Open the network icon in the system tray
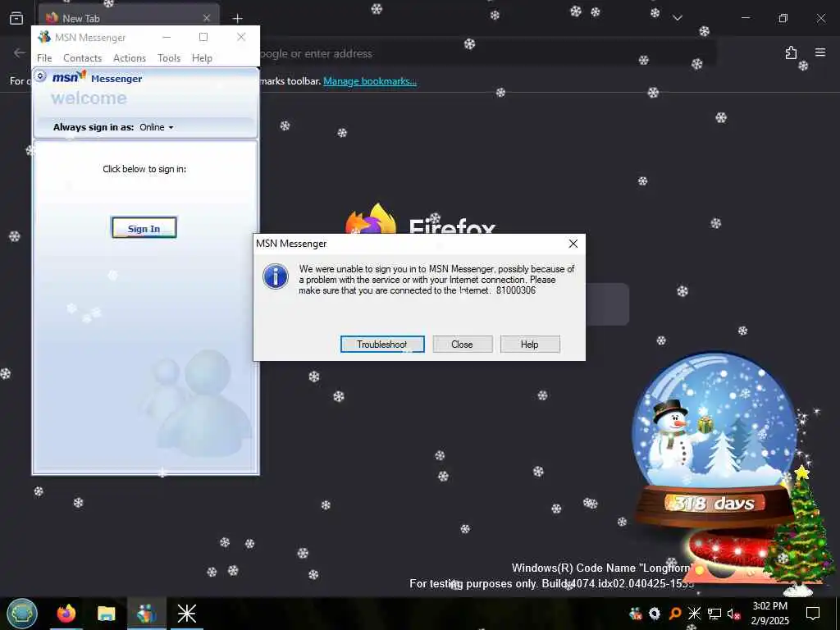Image resolution: width=840 pixels, height=630 pixels. [714, 614]
